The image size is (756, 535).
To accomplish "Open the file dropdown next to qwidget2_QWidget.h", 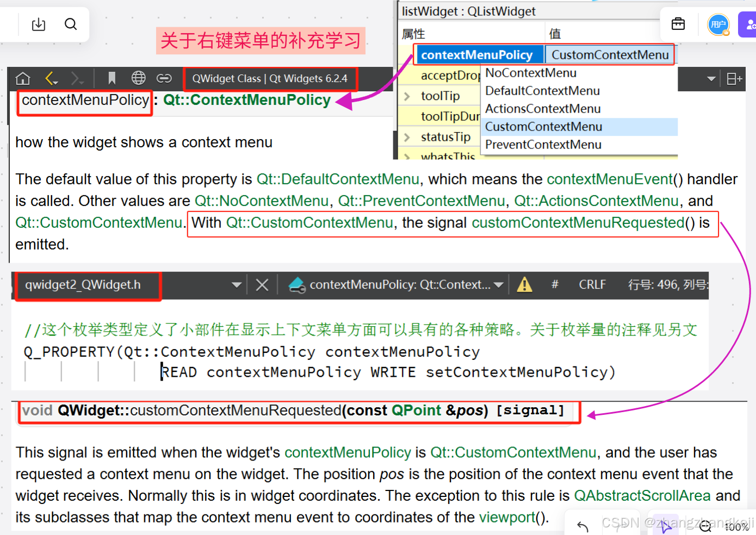I will [237, 285].
